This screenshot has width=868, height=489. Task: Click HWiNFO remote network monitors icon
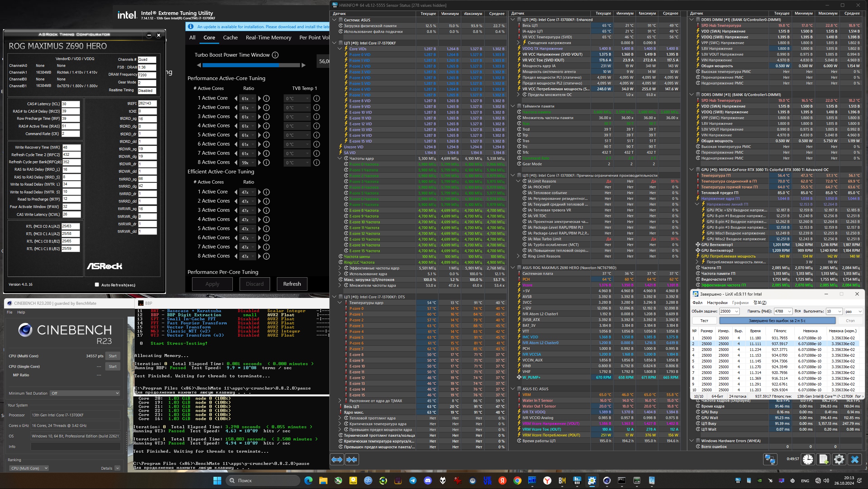pyautogui.click(x=770, y=459)
